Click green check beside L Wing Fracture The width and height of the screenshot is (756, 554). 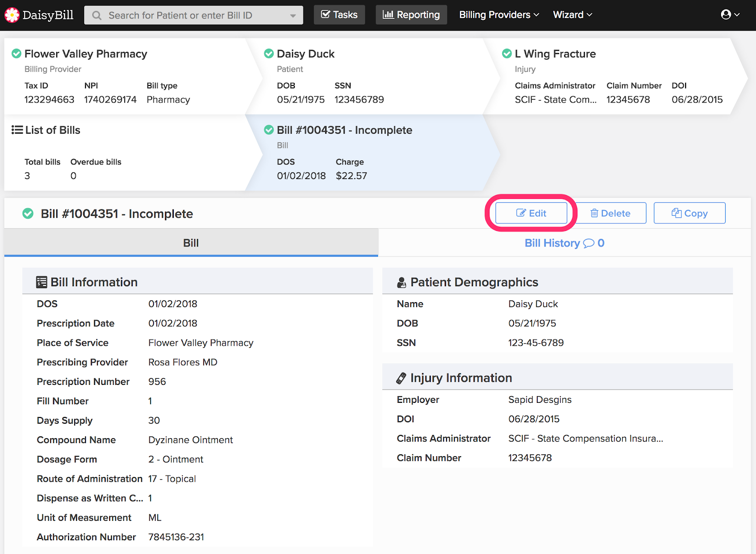507,53
